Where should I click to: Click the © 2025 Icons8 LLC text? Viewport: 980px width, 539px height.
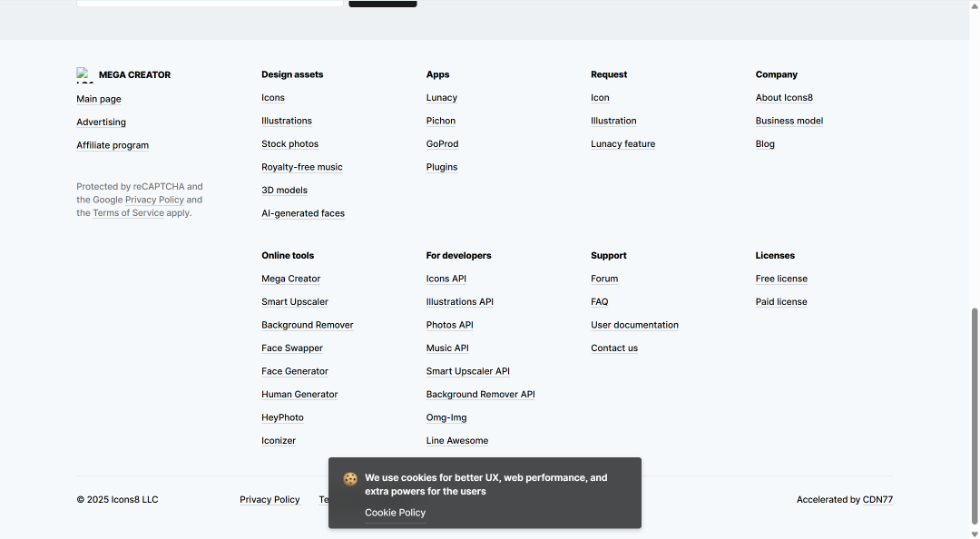[x=117, y=500]
